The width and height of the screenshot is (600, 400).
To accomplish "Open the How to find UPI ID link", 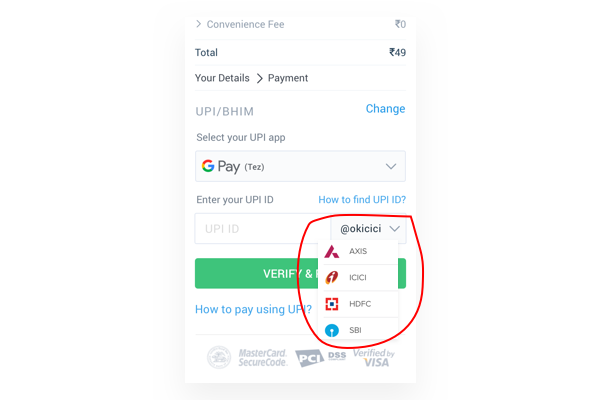I will point(362,199).
